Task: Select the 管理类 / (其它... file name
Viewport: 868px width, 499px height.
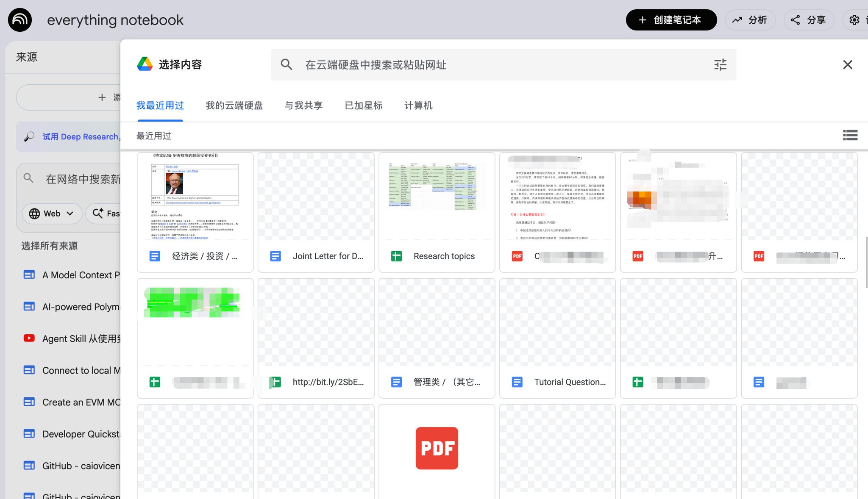Action: tap(447, 382)
